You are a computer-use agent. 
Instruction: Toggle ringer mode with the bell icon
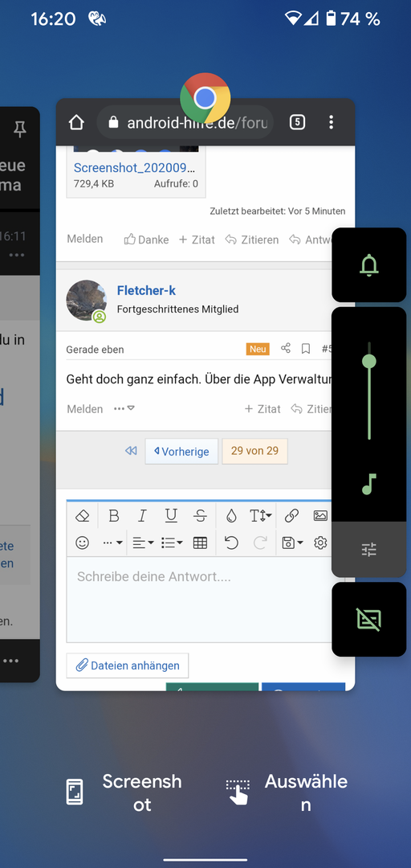[x=369, y=264]
